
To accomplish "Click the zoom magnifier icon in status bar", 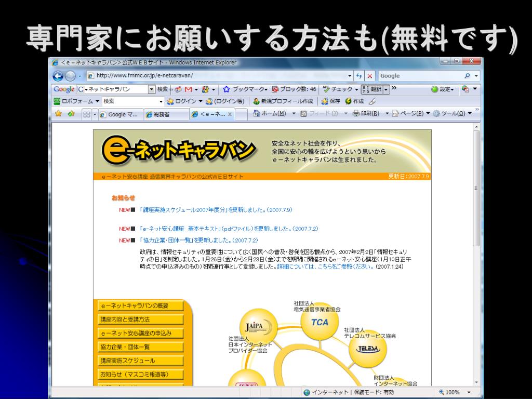I will click(x=442, y=392).
